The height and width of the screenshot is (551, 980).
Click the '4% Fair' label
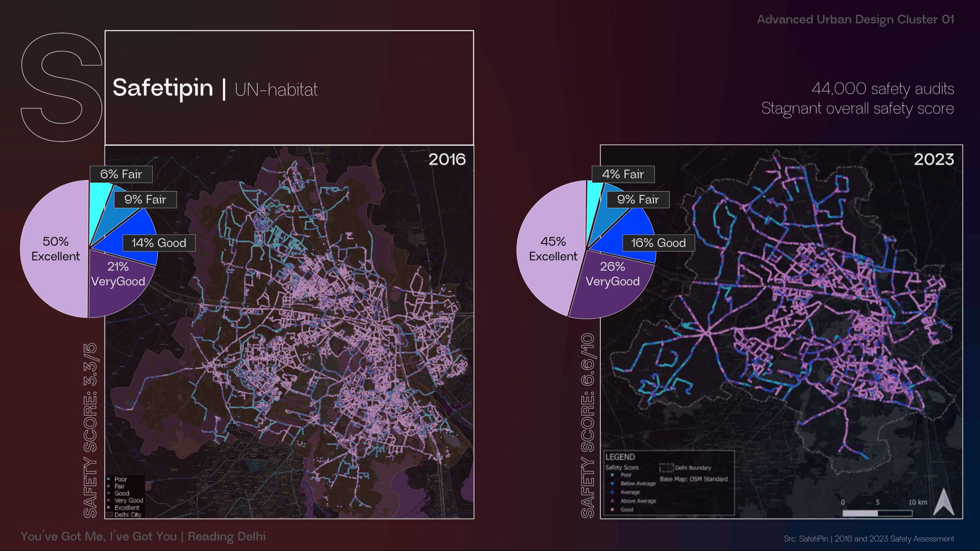tap(623, 174)
